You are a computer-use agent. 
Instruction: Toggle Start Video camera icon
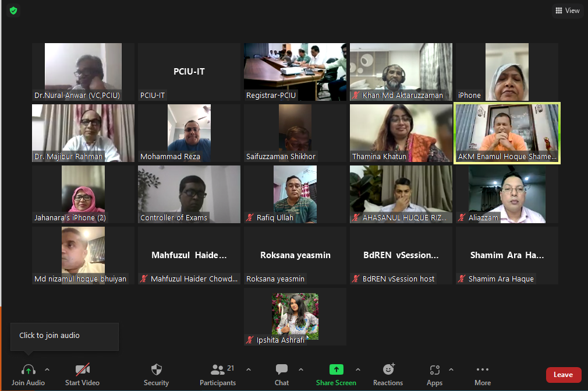tap(83, 369)
